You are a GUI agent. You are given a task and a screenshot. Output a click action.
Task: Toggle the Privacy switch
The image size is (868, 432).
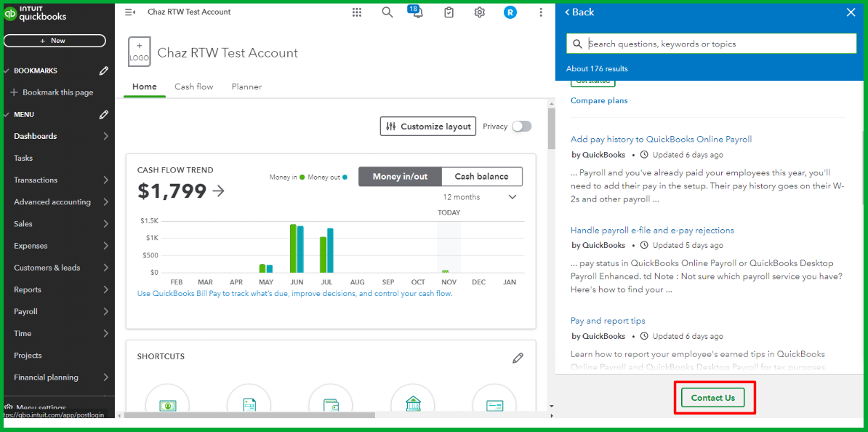click(521, 127)
